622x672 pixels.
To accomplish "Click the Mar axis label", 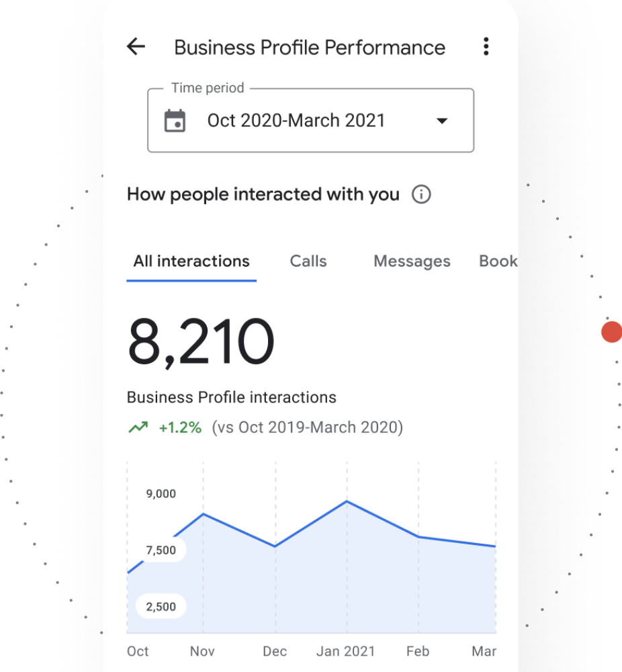I will tap(484, 651).
